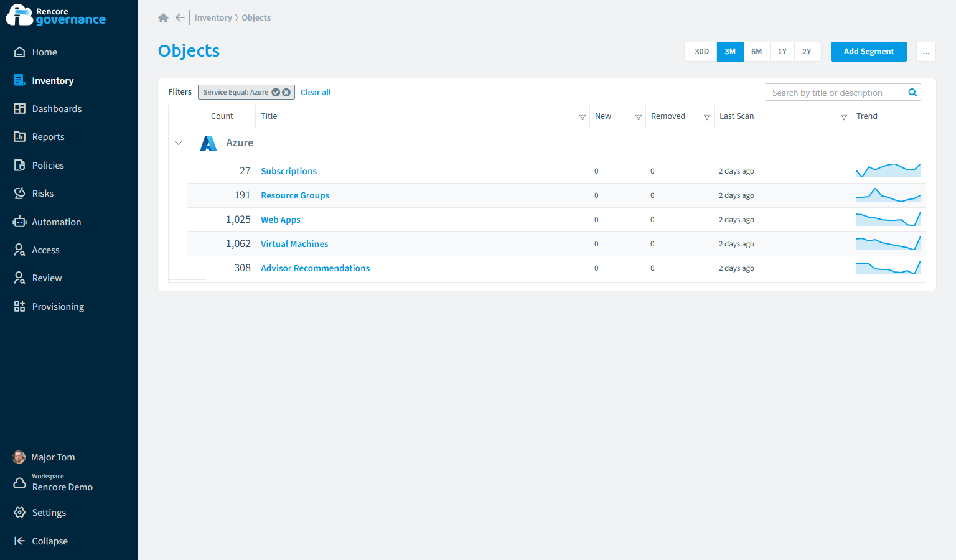
Task: Open Last Scan column filter icon
Action: point(844,117)
